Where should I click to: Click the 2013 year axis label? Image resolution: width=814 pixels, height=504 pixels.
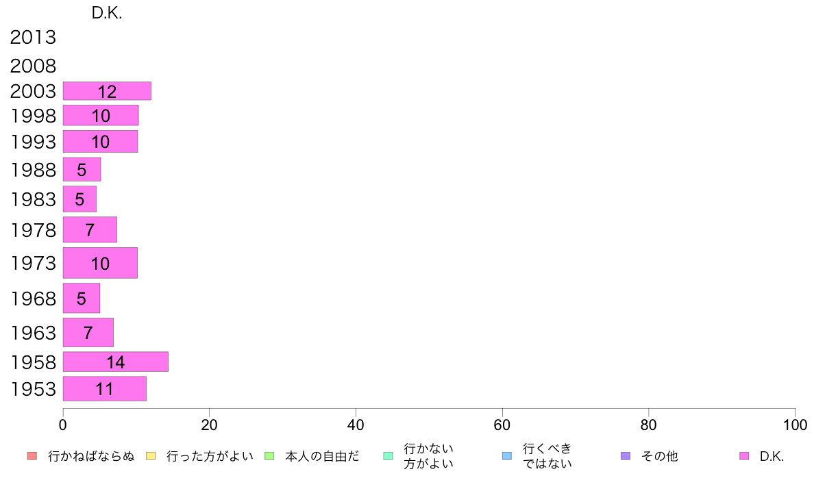coord(33,38)
